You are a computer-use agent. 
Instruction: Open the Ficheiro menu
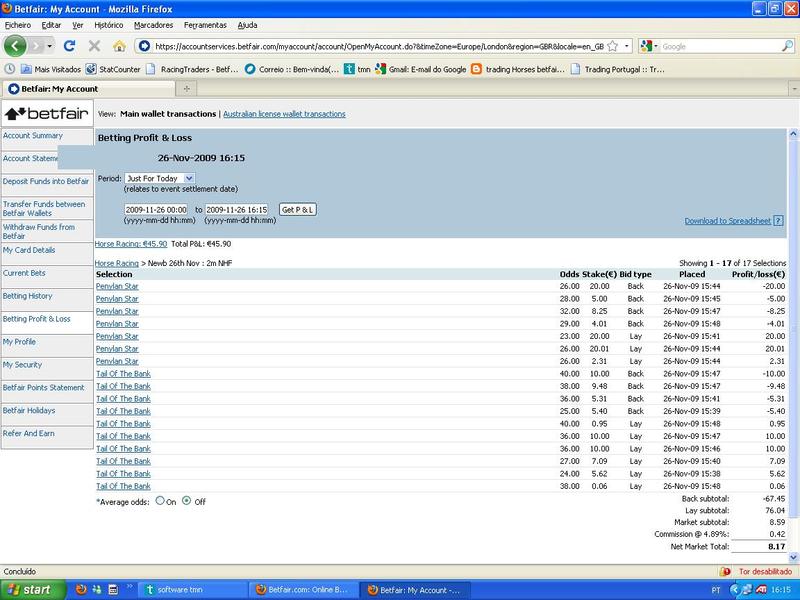point(18,25)
